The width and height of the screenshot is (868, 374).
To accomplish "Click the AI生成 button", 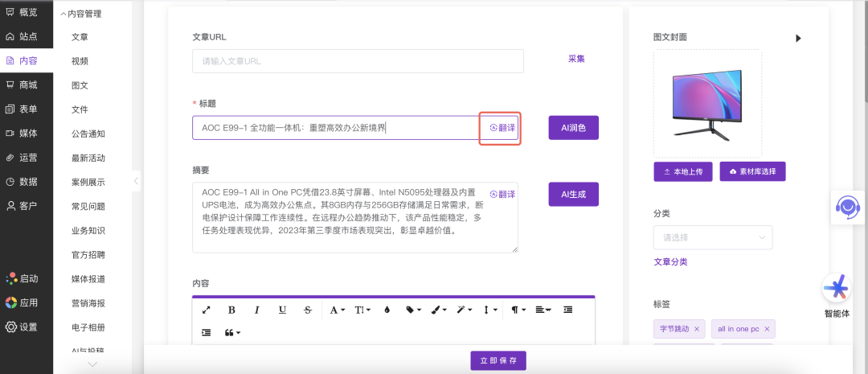I will pyautogui.click(x=574, y=195).
